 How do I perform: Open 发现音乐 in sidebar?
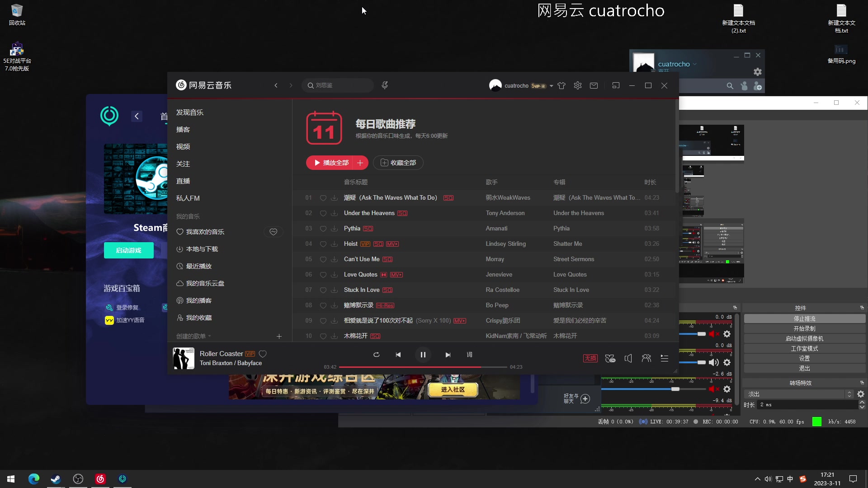pos(190,113)
